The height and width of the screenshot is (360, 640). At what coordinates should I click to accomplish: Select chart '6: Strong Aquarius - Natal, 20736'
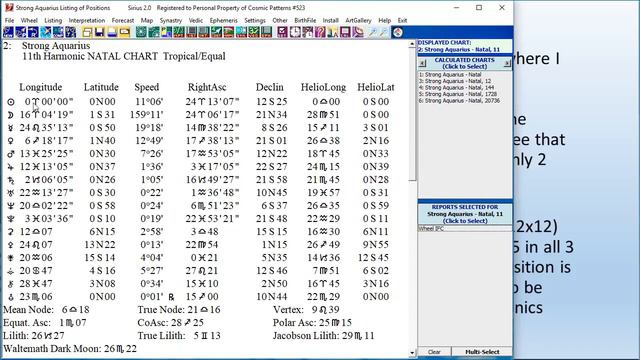pyautogui.click(x=459, y=101)
